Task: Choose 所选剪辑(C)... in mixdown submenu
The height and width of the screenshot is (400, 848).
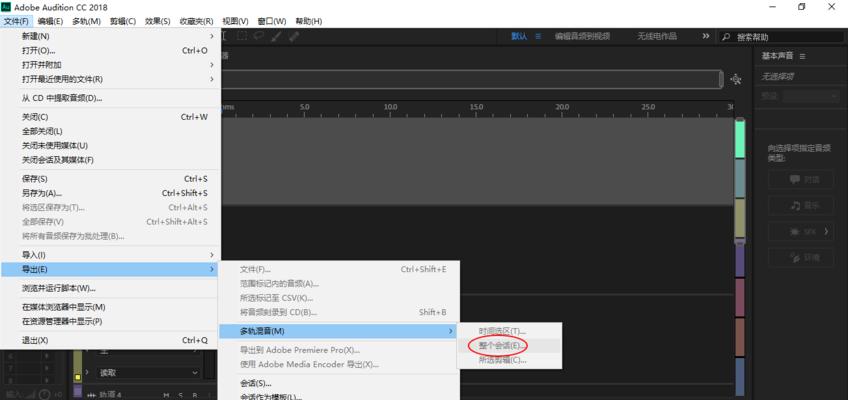Action: (509, 360)
